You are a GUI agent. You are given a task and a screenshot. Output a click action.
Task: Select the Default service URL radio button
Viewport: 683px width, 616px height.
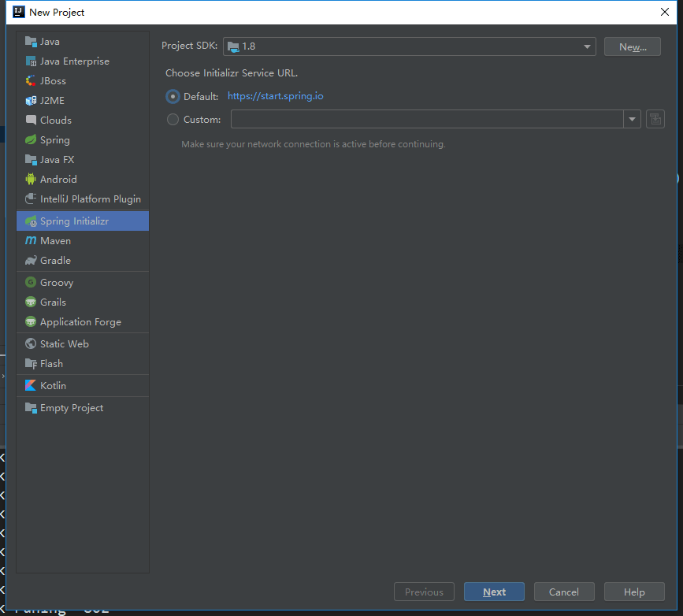click(173, 96)
